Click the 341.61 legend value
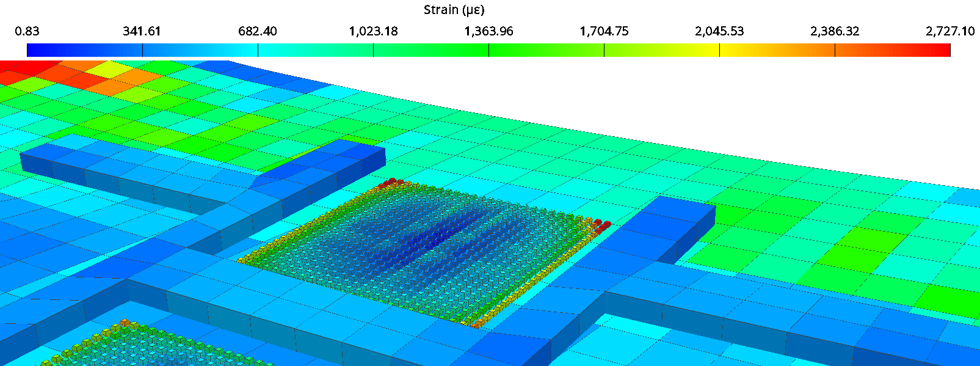 142,31
